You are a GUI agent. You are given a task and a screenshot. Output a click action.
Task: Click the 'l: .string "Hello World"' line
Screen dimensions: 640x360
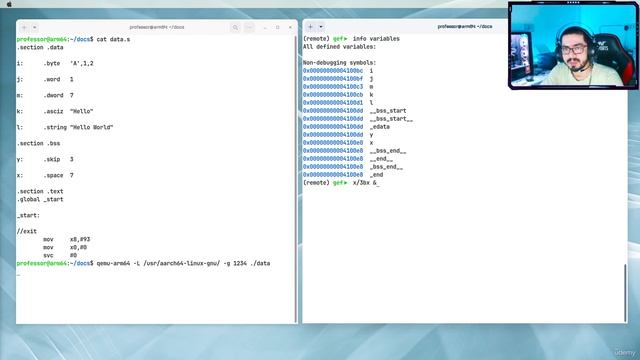(x=65, y=127)
